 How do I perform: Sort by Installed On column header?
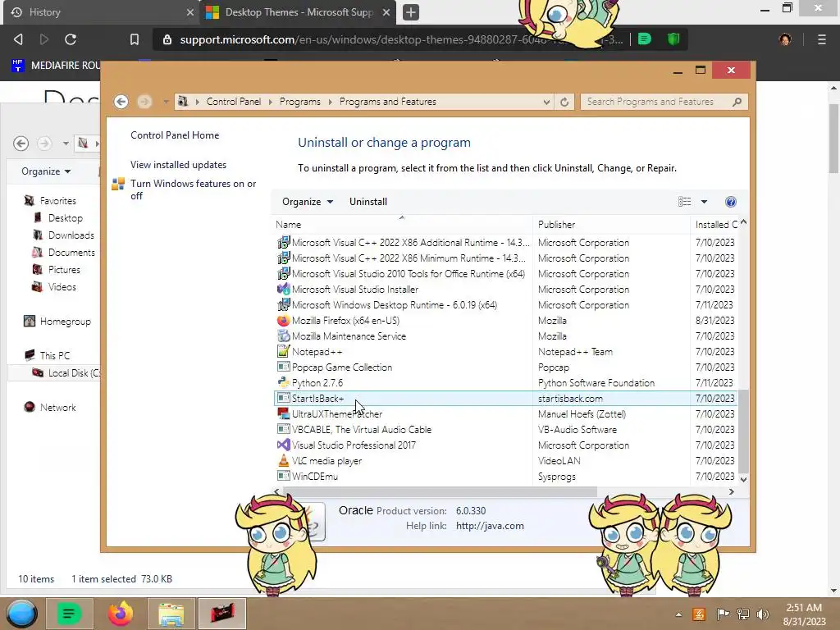pyautogui.click(x=714, y=225)
